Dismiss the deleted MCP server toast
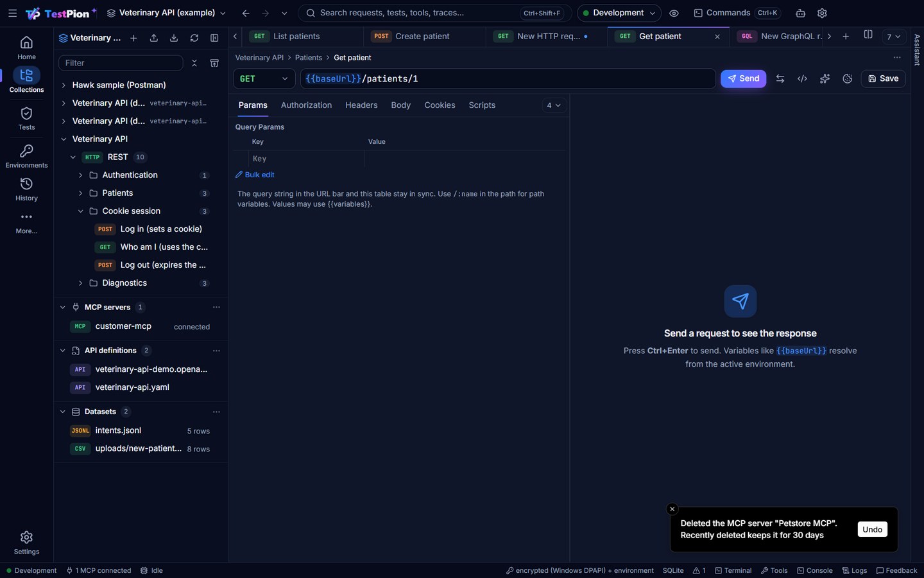The width and height of the screenshot is (924, 578). tap(672, 509)
